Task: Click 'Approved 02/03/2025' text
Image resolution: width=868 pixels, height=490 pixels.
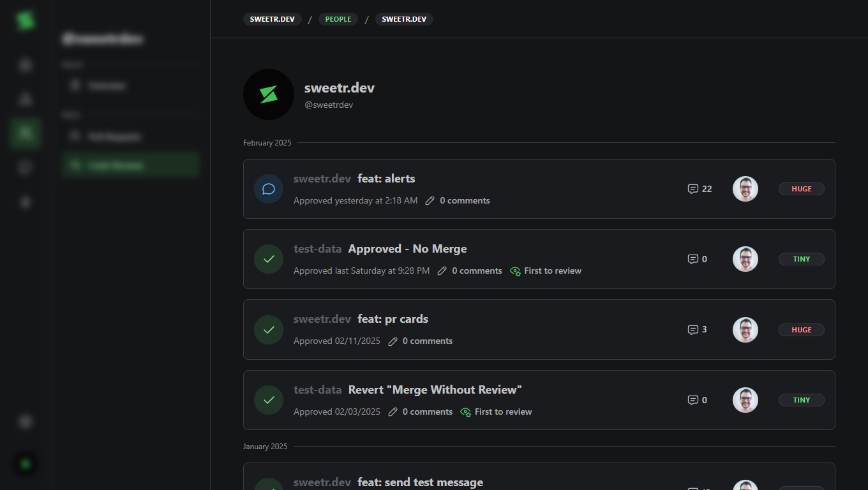Action: click(x=337, y=412)
